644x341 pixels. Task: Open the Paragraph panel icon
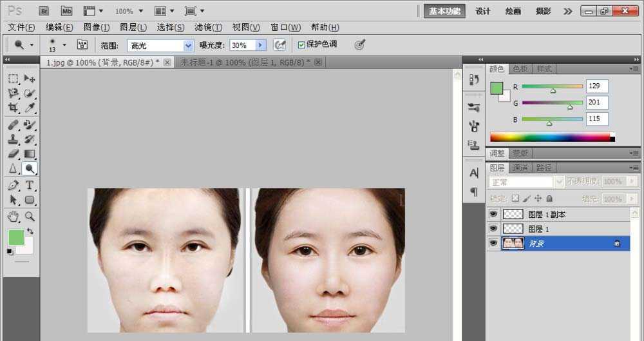pos(474,191)
